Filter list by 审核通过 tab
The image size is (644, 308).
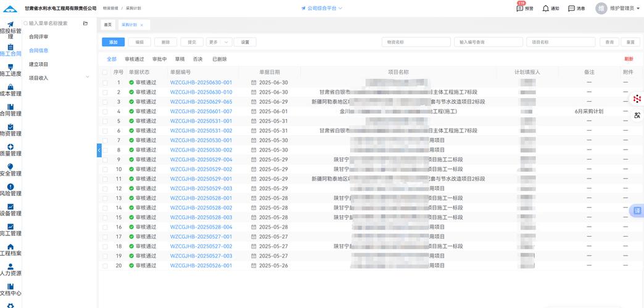pyautogui.click(x=134, y=59)
